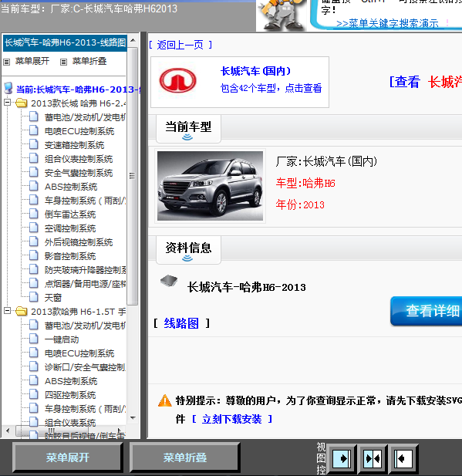
Task: Open 车身控制系统 (雨刮 under H6-2.4
Action: click(x=86, y=201)
